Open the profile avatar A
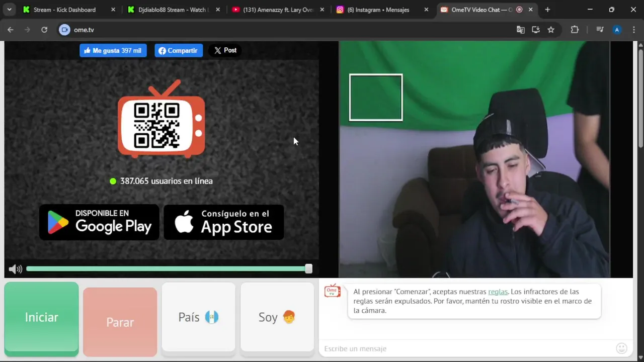Screen dimensions: 644x362 tap(617, 30)
